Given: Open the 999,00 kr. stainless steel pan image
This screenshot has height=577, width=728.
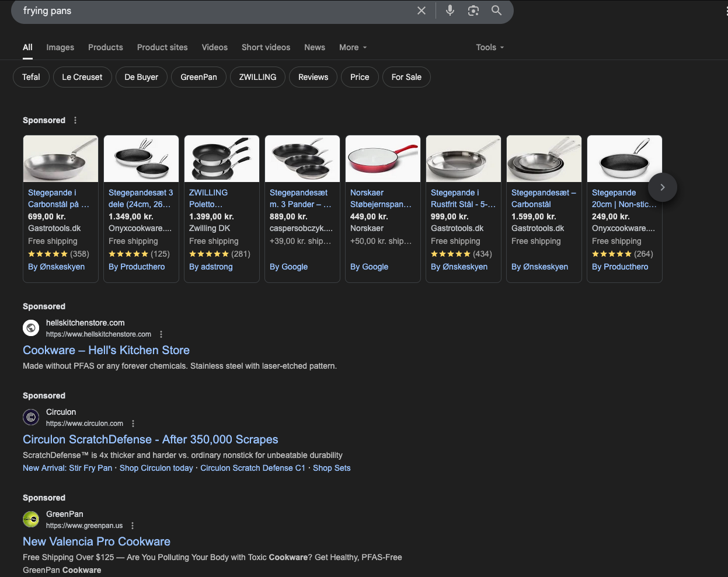Looking at the screenshot, I should 464,159.
